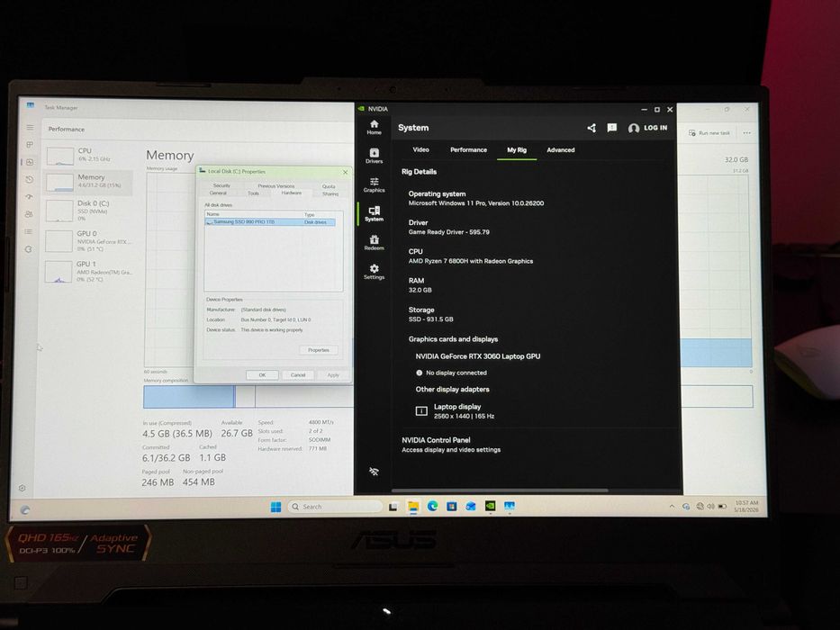Open NVIDIA Control Panel link
The image size is (840, 630).
tap(451, 445)
